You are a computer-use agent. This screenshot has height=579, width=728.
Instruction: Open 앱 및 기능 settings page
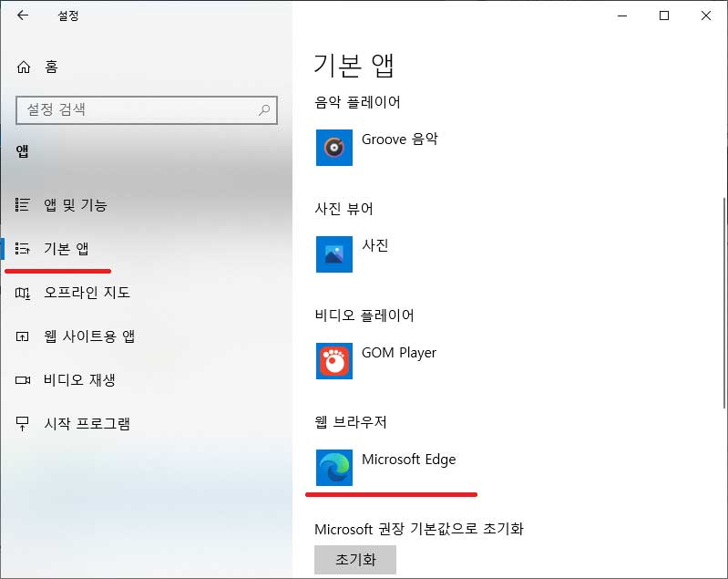tap(76, 205)
